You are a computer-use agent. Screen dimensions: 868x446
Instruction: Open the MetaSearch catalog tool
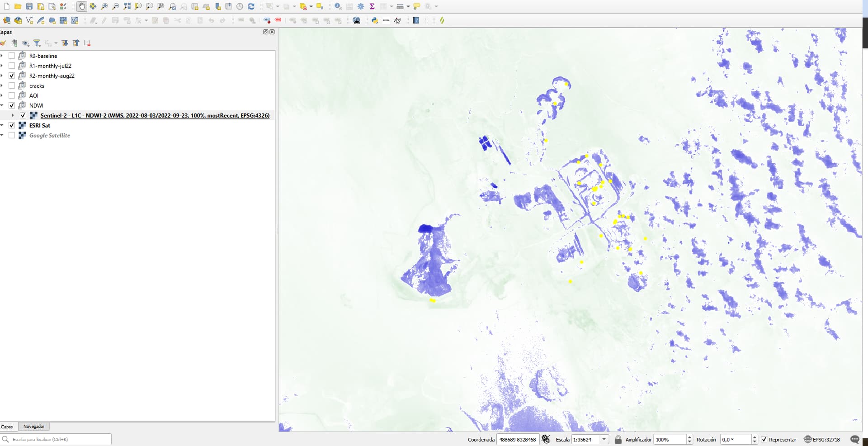tap(357, 20)
